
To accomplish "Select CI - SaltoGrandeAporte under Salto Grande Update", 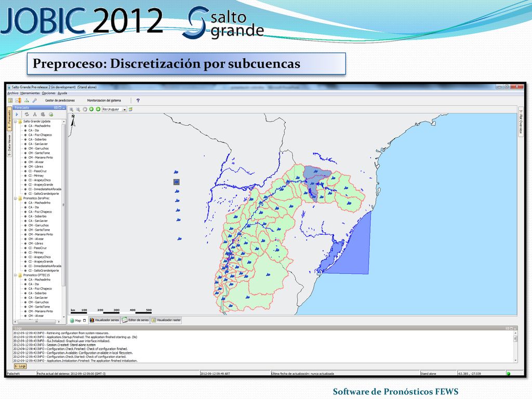I will point(44,194).
